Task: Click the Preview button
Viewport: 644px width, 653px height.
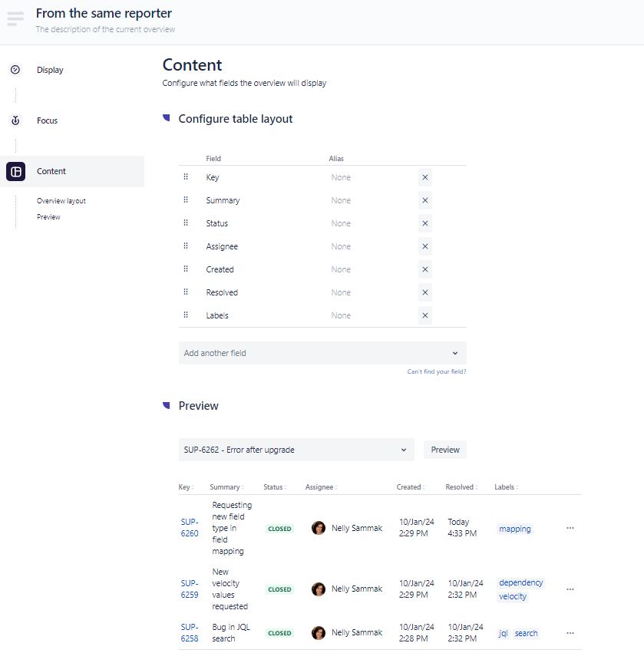Action: point(444,450)
